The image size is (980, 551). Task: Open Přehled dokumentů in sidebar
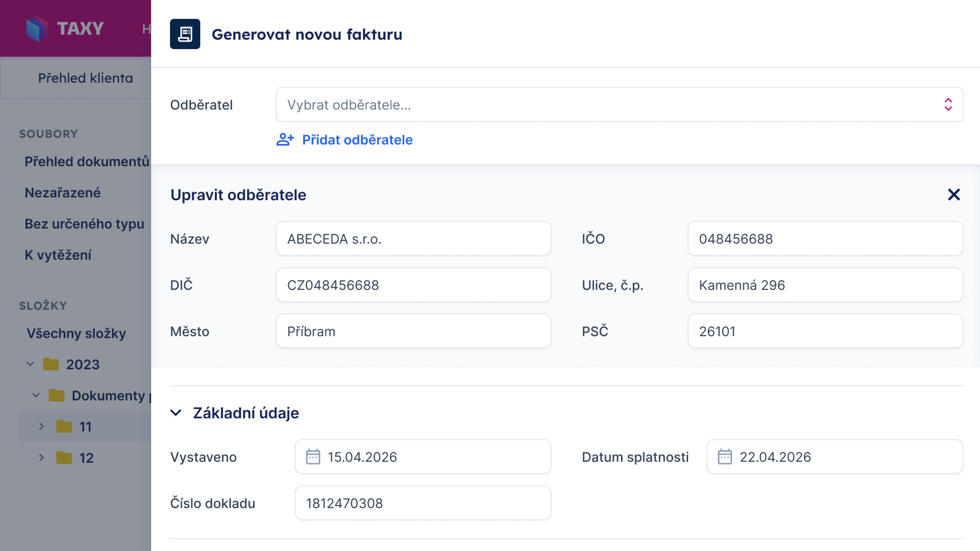tap(87, 162)
